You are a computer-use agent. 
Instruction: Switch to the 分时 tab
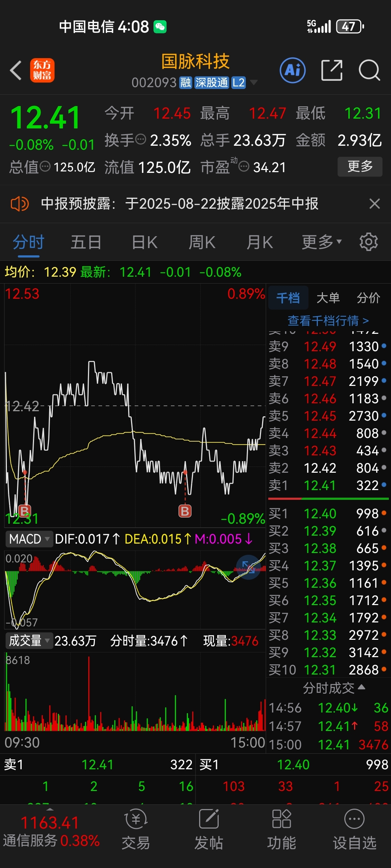point(29,242)
